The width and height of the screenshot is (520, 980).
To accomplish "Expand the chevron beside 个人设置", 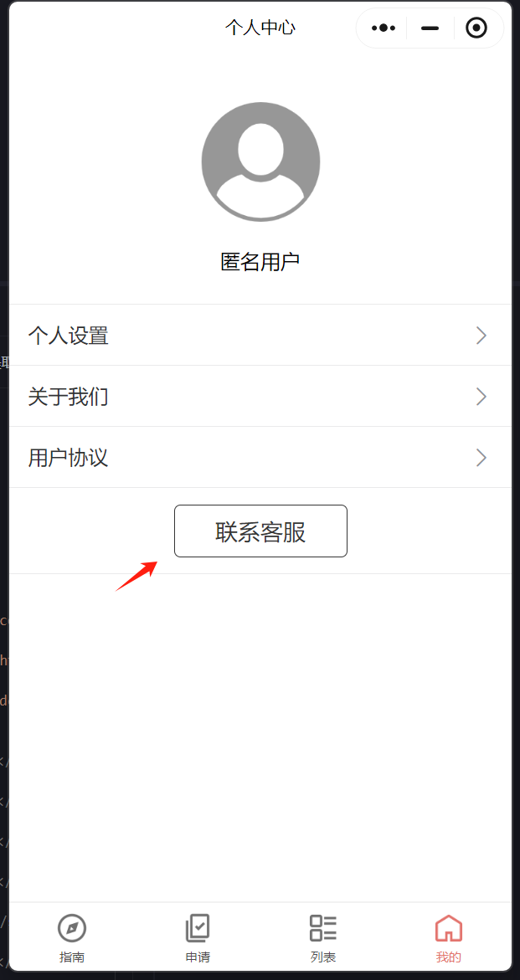I will point(481,336).
